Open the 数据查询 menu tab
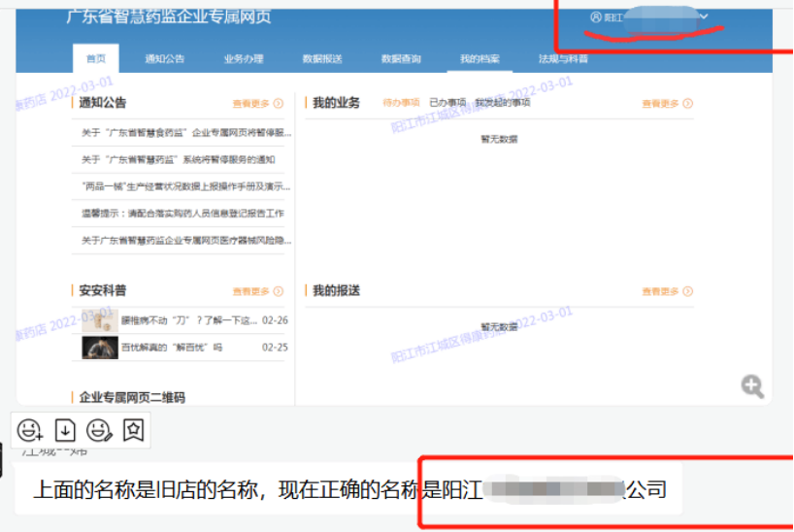The height and width of the screenshot is (532, 794). point(401,59)
